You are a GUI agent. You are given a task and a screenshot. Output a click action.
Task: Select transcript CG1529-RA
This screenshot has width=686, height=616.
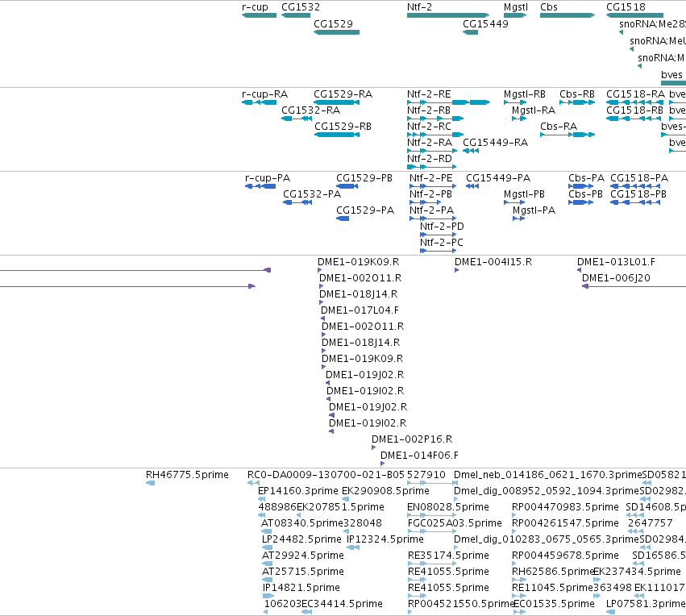coord(343,94)
